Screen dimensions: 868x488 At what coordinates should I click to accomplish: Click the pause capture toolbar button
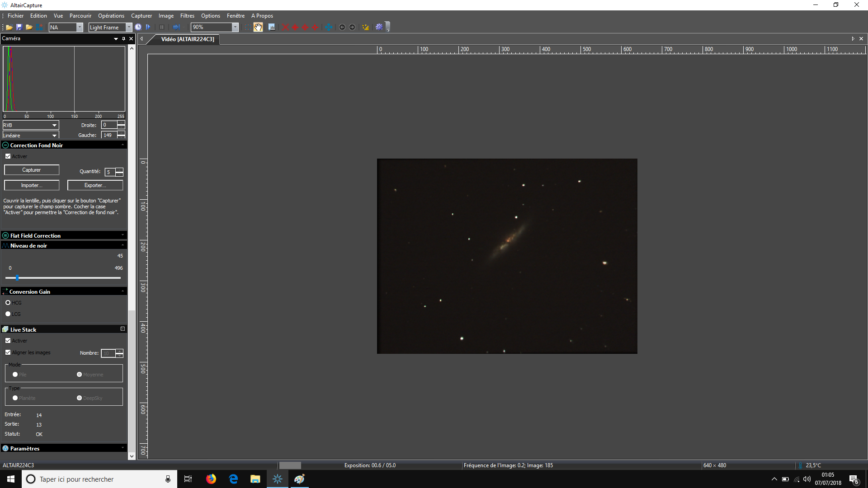pos(162,27)
